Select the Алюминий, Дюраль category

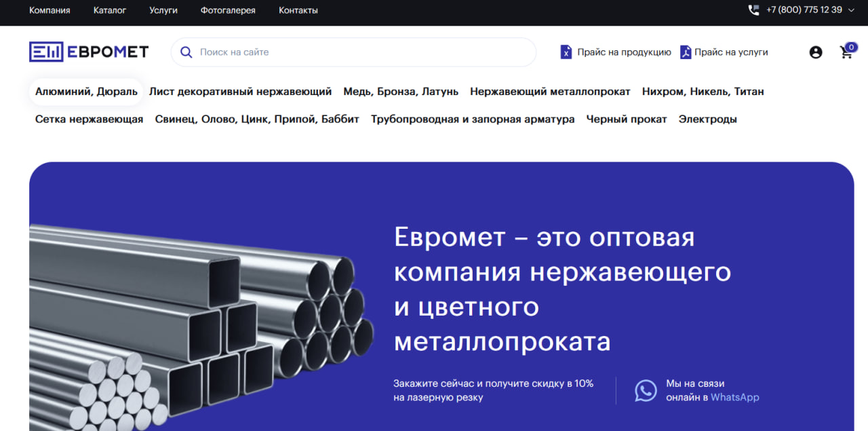pyautogui.click(x=86, y=92)
